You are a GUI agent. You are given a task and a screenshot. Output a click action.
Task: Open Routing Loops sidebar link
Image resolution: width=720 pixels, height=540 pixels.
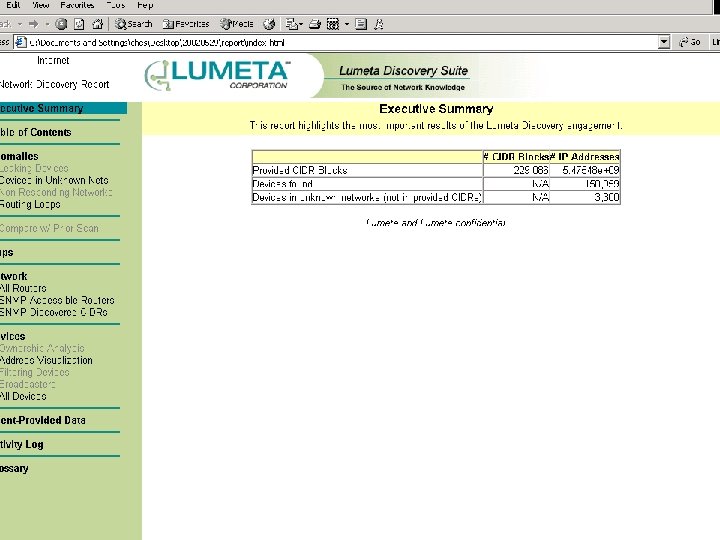30,204
